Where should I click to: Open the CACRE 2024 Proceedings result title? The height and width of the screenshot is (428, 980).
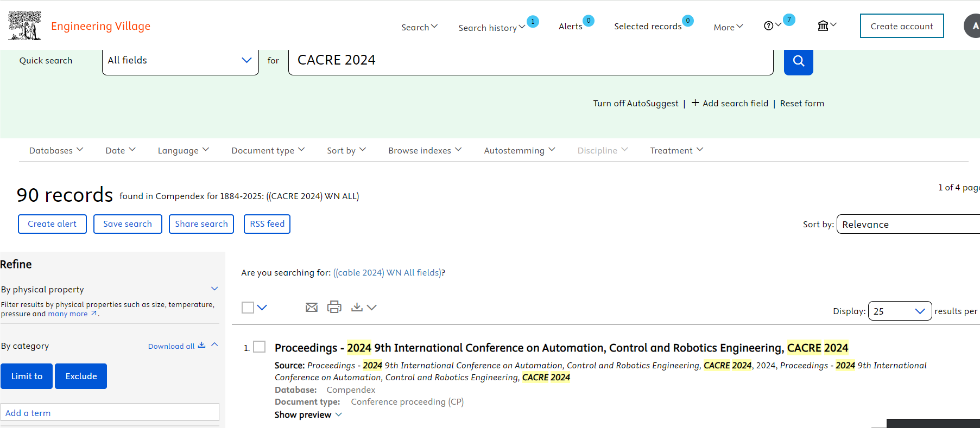tap(561, 348)
